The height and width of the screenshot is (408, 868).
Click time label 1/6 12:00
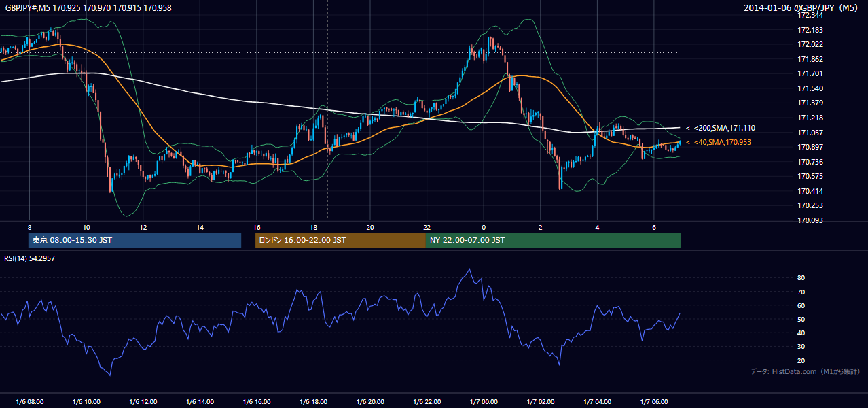(143, 402)
